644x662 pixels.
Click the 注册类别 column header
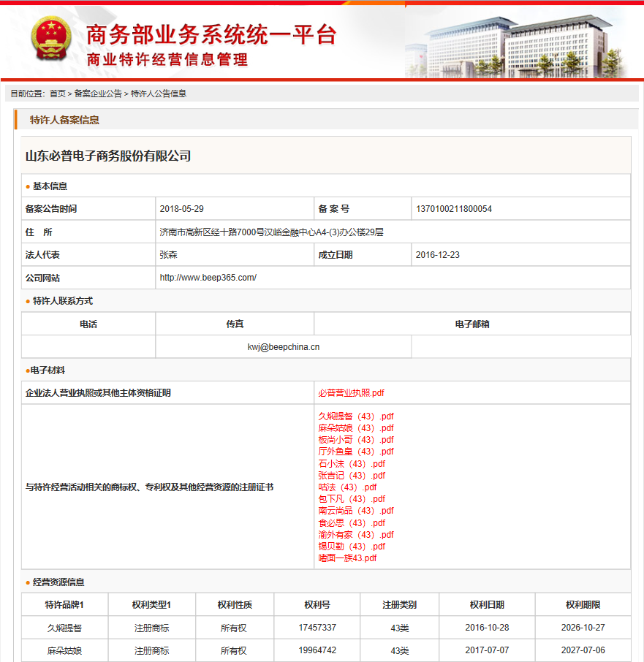pos(400,605)
